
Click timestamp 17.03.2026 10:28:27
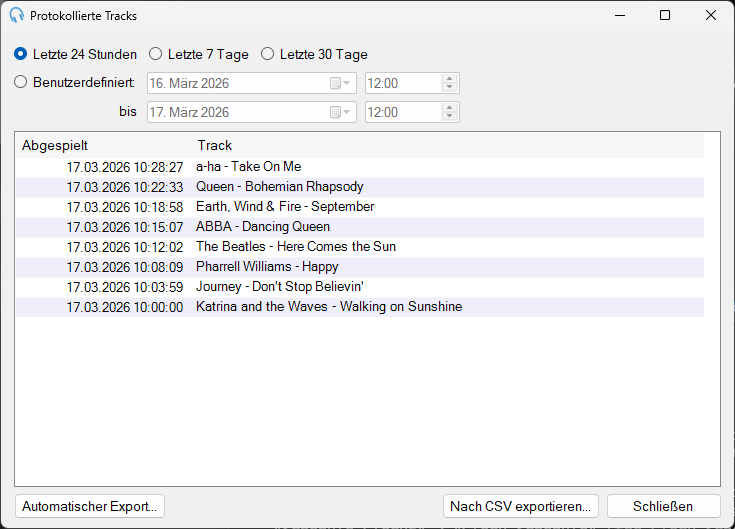(x=125, y=167)
